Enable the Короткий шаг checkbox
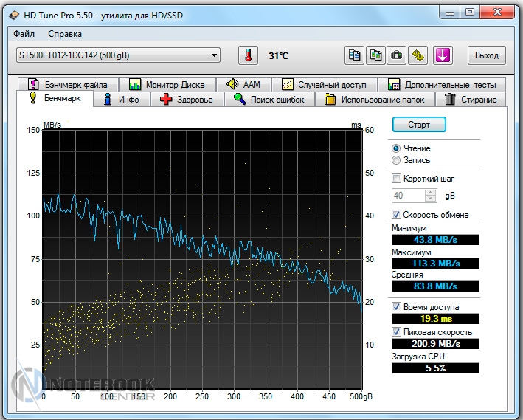 (397, 179)
